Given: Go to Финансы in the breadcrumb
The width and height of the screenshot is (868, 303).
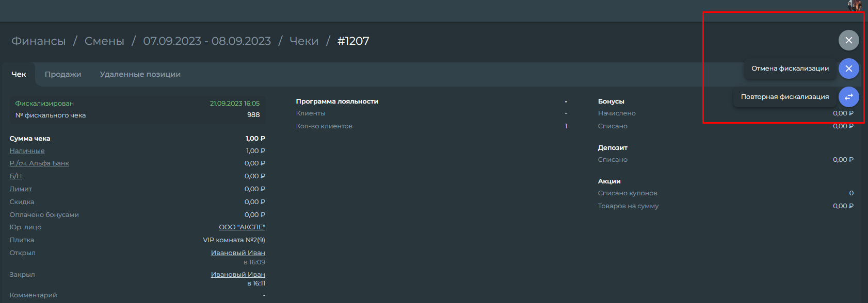Looking at the screenshot, I should pyautogui.click(x=39, y=41).
